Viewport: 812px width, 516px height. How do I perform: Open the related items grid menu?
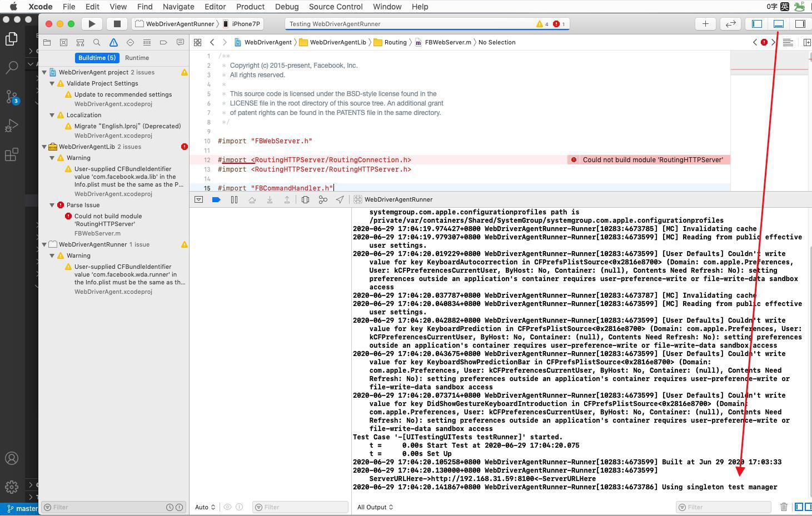coord(197,42)
